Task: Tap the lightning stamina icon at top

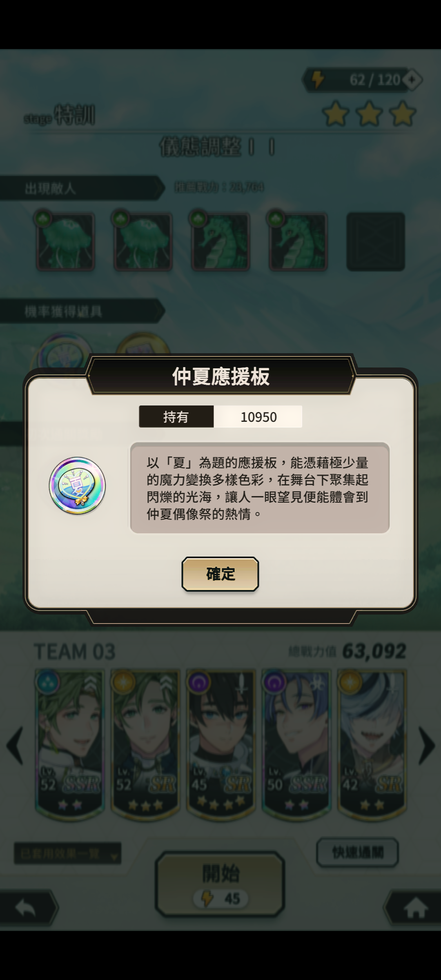Action: click(318, 79)
